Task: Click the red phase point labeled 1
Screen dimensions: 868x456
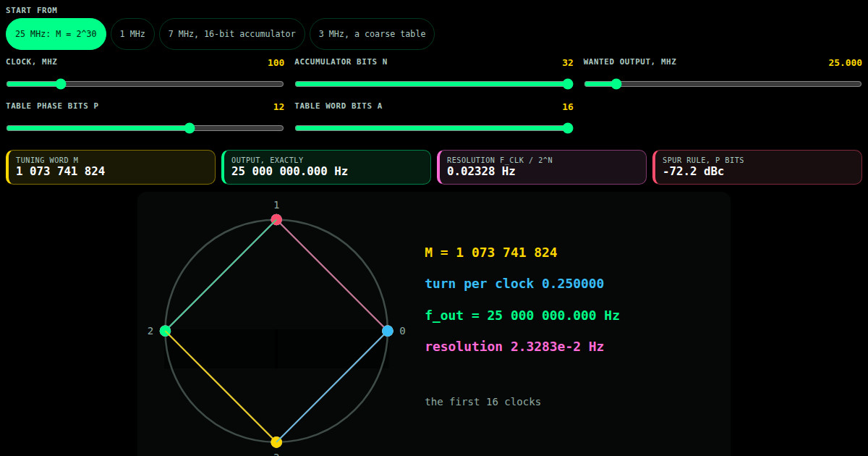Action: pyautogui.click(x=276, y=219)
